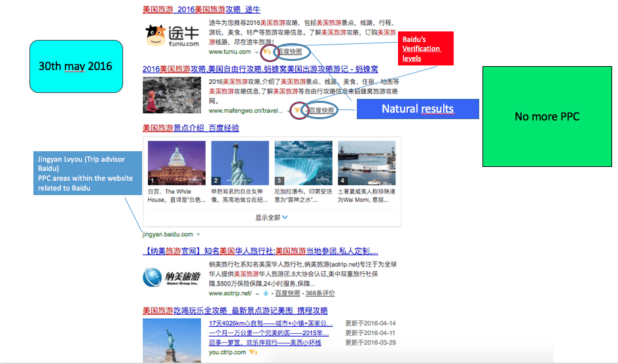Open the 368条评价 reviews link
This screenshot has height=364, width=618.
(x=320, y=293)
